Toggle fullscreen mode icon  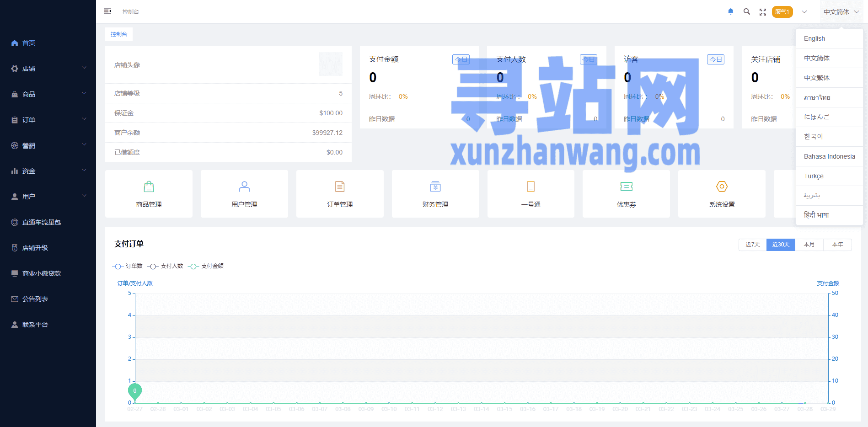pos(762,12)
